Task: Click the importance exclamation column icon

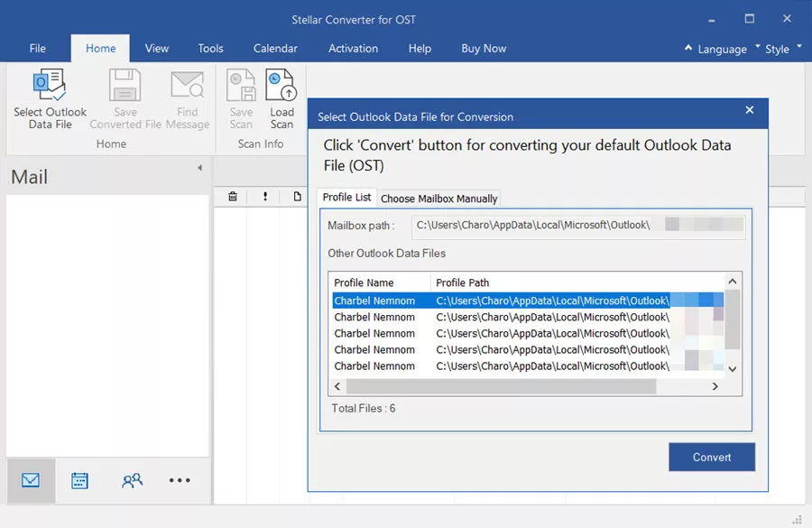Action: 265,197
